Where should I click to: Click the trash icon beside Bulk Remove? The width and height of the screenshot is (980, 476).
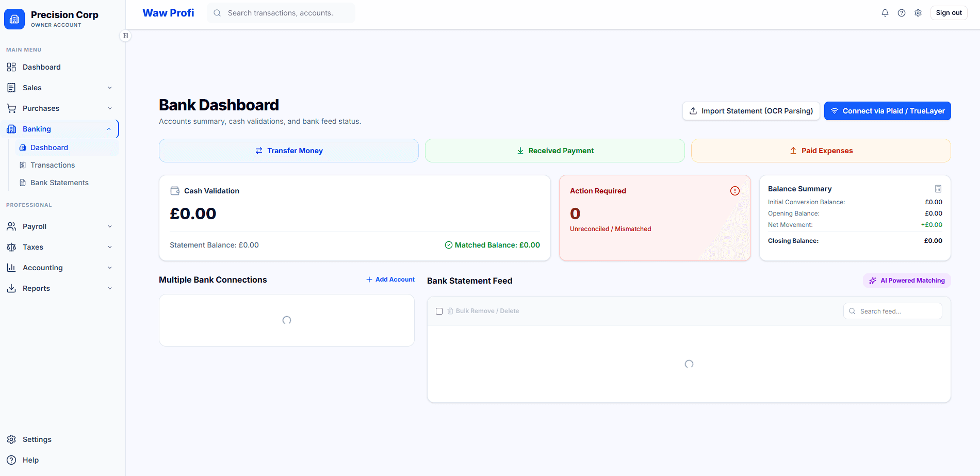pos(450,311)
